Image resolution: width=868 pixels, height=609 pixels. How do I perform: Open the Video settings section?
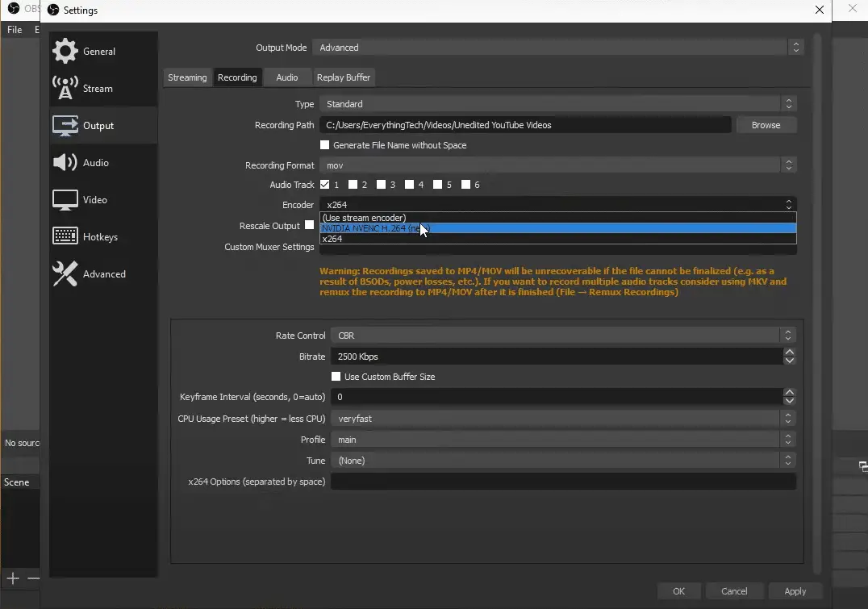(89, 199)
